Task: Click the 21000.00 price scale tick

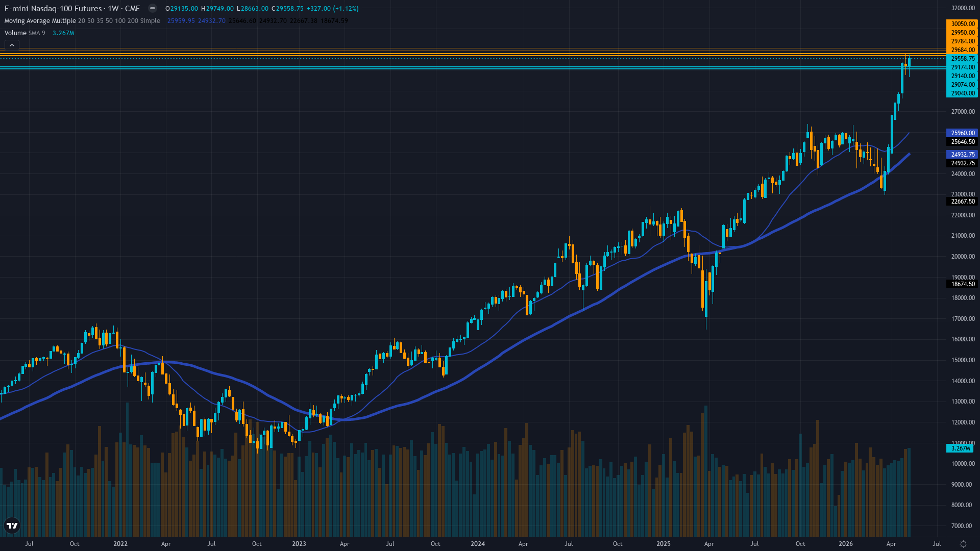Action: pyautogui.click(x=963, y=236)
